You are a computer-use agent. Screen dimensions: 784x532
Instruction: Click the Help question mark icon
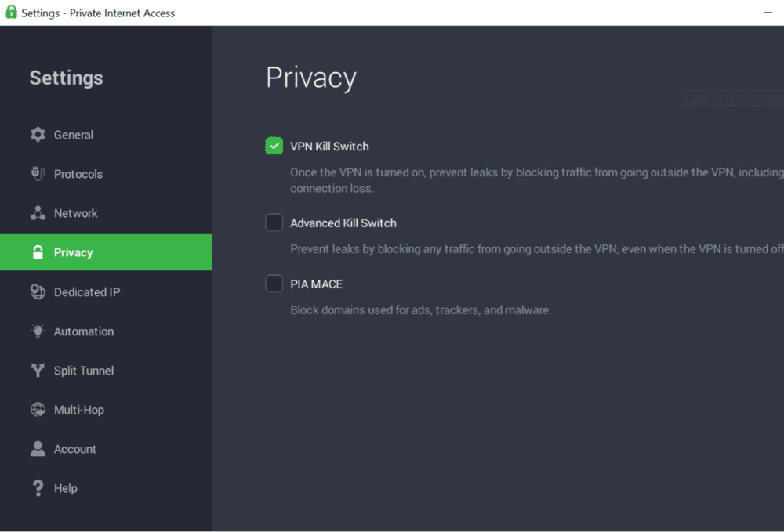(38, 487)
